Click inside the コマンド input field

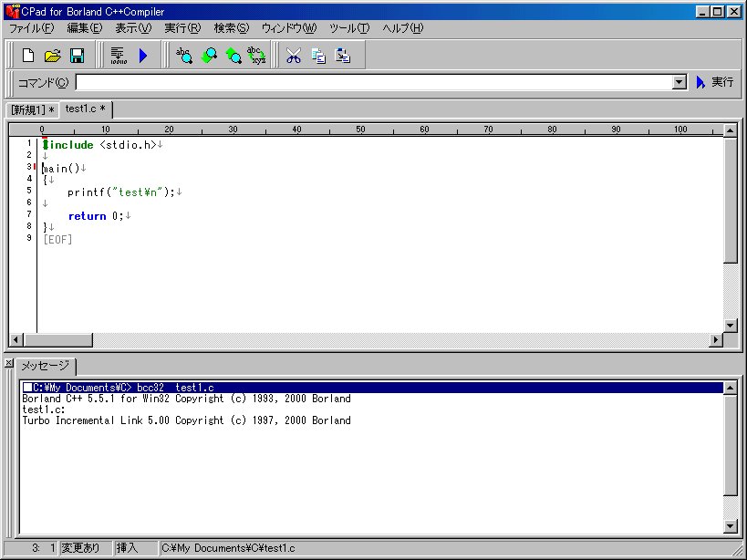[372, 83]
